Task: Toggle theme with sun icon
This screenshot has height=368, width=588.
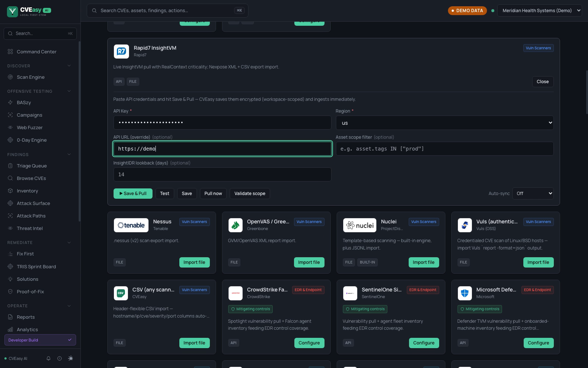Action: click(x=71, y=358)
